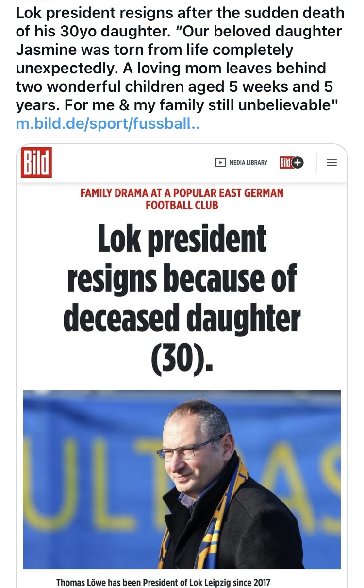Click the Media Library play icon

pos(219,162)
